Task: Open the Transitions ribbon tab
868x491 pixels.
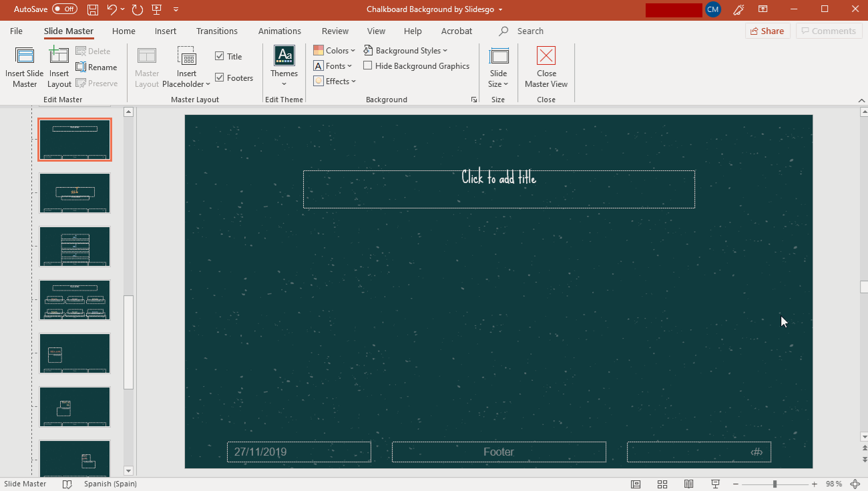Action: [216, 31]
